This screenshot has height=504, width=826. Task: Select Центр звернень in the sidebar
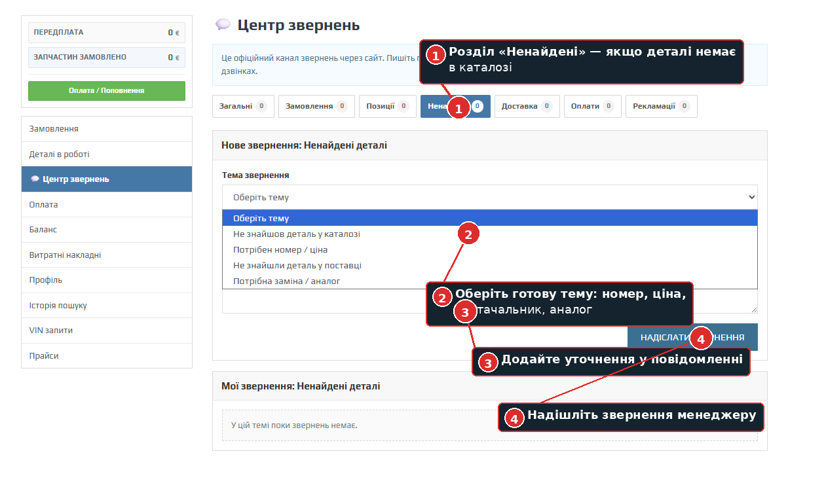click(107, 179)
